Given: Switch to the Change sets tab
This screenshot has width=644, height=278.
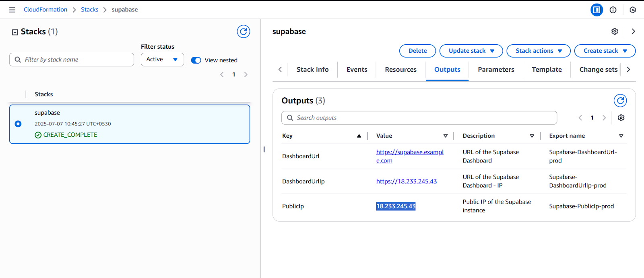Looking at the screenshot, I should point(599,70).
